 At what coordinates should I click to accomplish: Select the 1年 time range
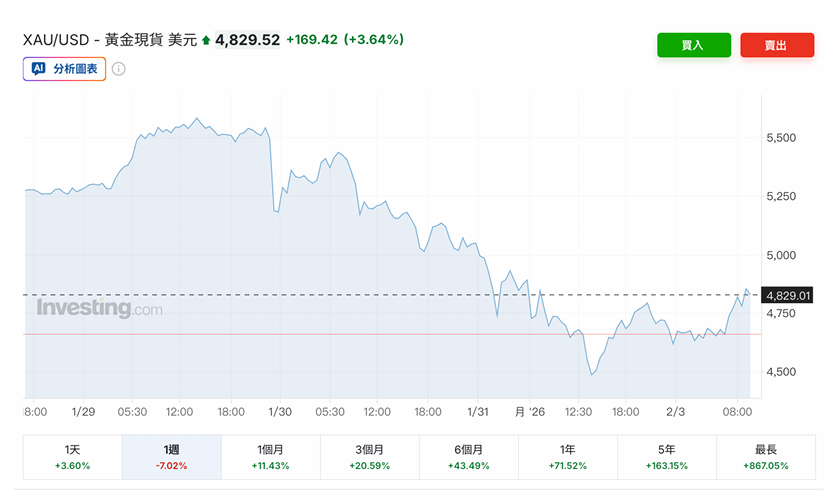(567, 457)
